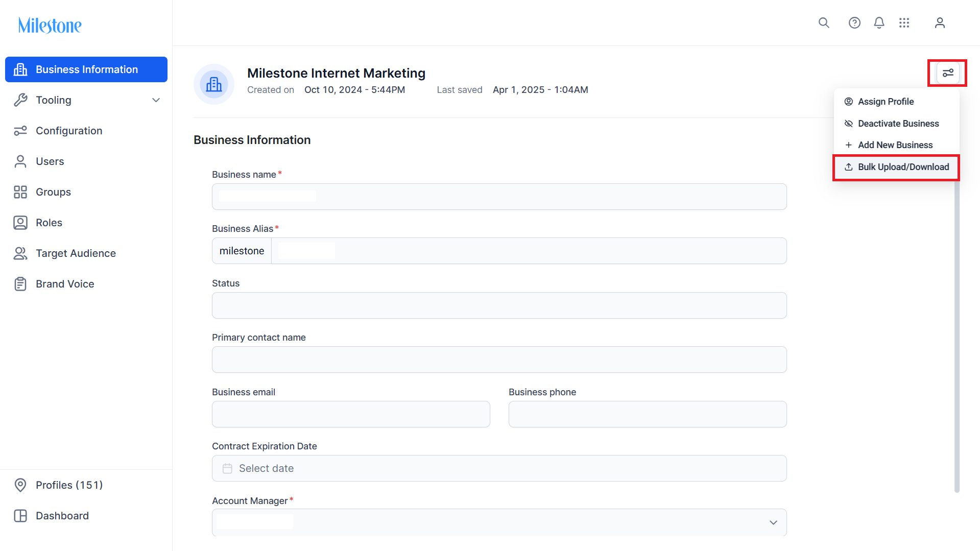980x551 pixels.
Task: Click the Business Information building icon in sidebar
Action: point(20,69)
